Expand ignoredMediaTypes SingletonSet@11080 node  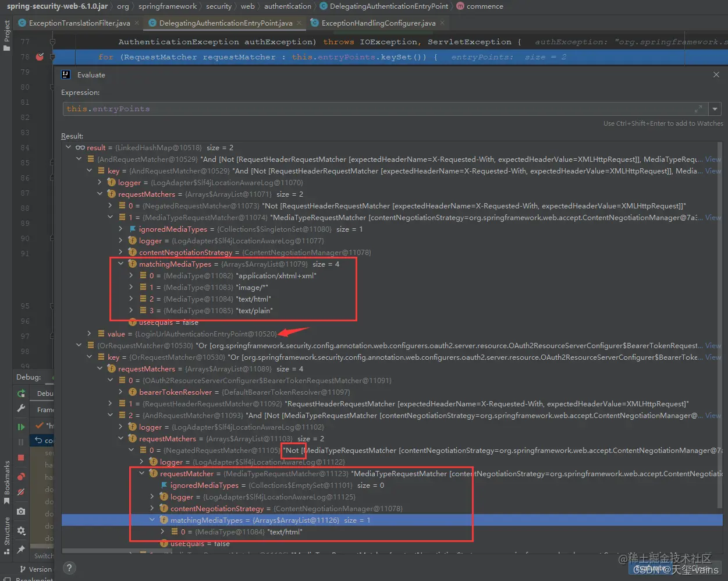coord(120,229)
